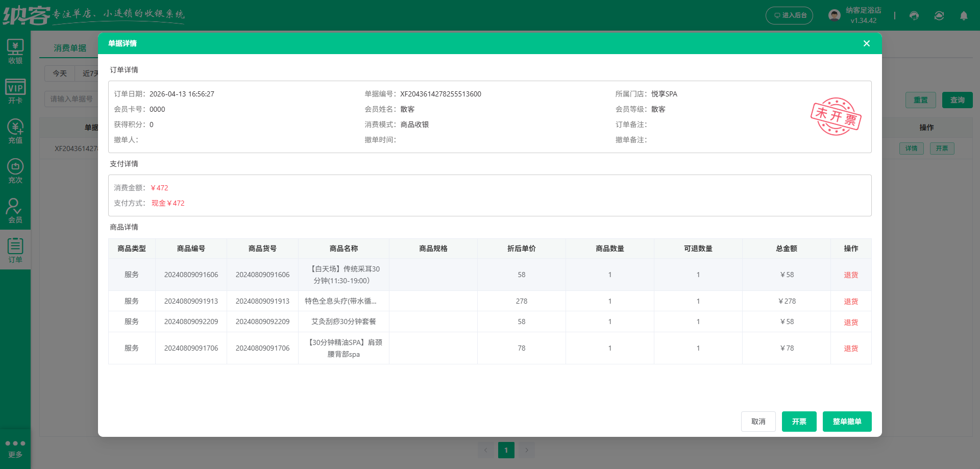Image resolution: width=980 pixels, height=469 pixels.
Task: Open the customer service headset icon
Action: 914,16
